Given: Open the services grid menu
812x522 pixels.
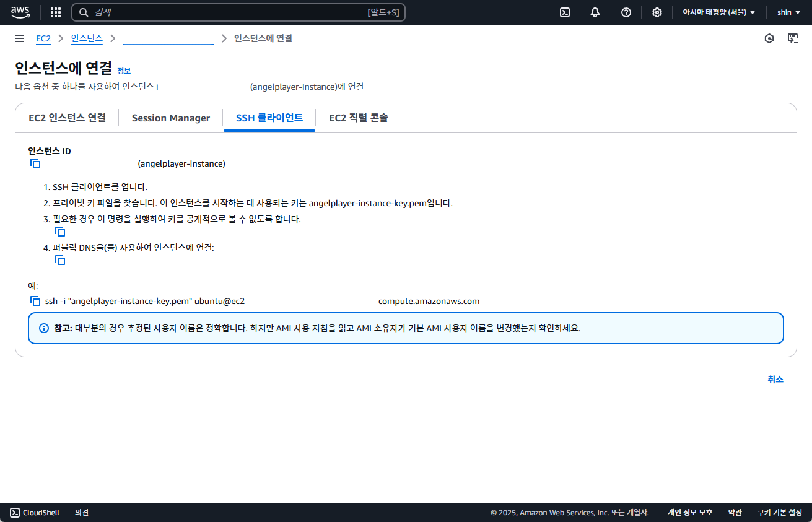Looking at the screenshot, I should pyautogui.click(x=56, y=12).
